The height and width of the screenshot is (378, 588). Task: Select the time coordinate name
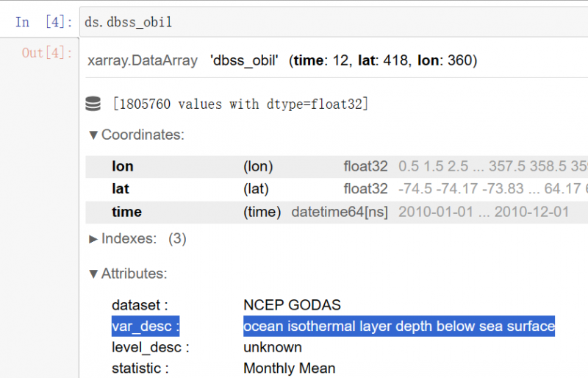coord(126,212)
